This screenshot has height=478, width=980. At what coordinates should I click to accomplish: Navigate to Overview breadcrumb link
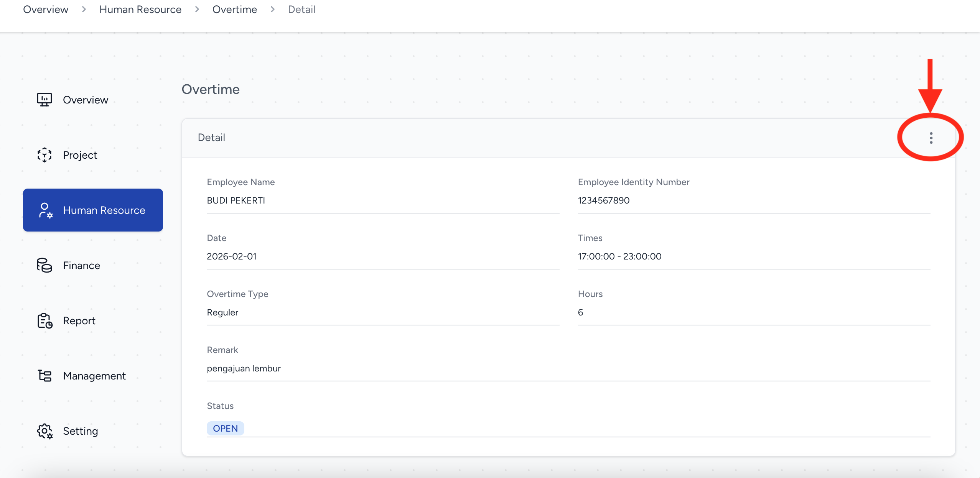click(x=46, y=10)
